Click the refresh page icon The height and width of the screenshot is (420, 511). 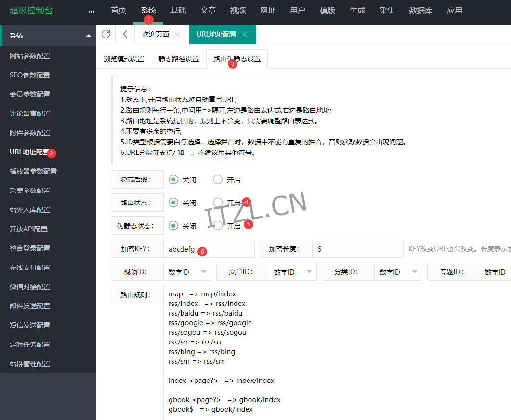pyautogui.click(x=106, y=34)
